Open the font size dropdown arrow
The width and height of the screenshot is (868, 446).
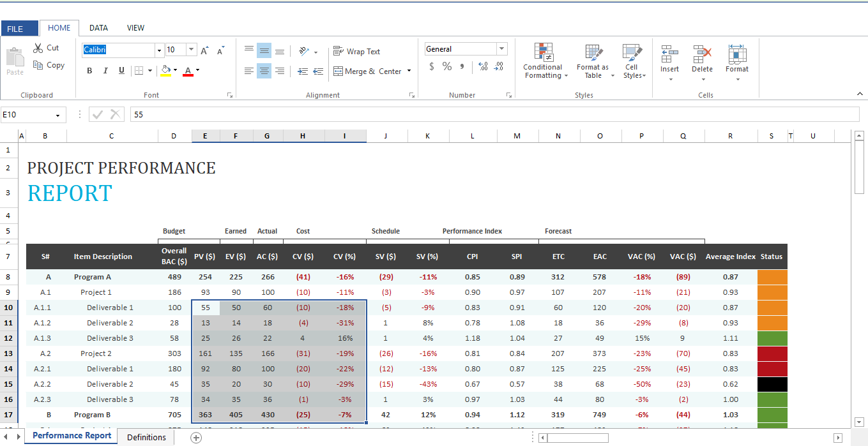click(192, 49)
